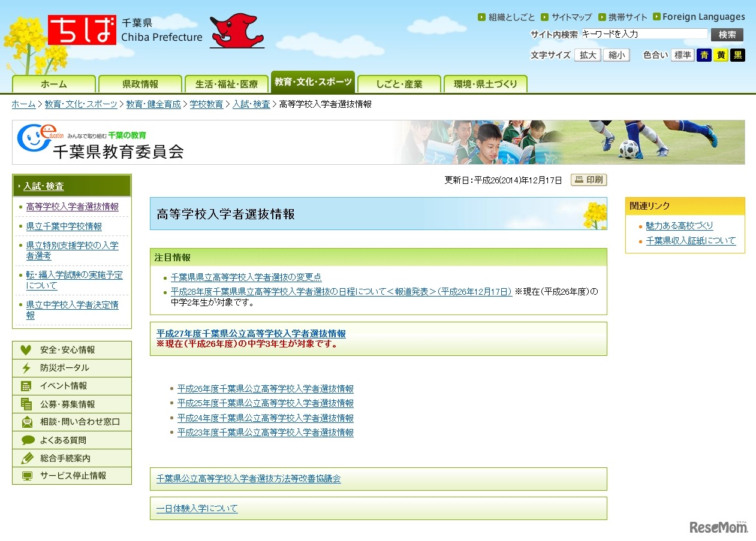The image size is (756, 541).
Task: Switch color scheme to 黒
Action: click(x=738, y=55)
